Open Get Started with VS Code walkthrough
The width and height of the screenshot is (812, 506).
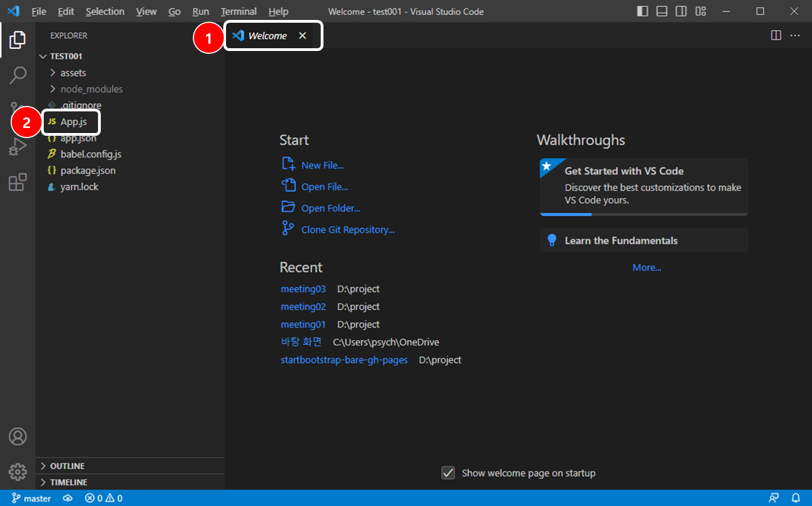point(644,186)
